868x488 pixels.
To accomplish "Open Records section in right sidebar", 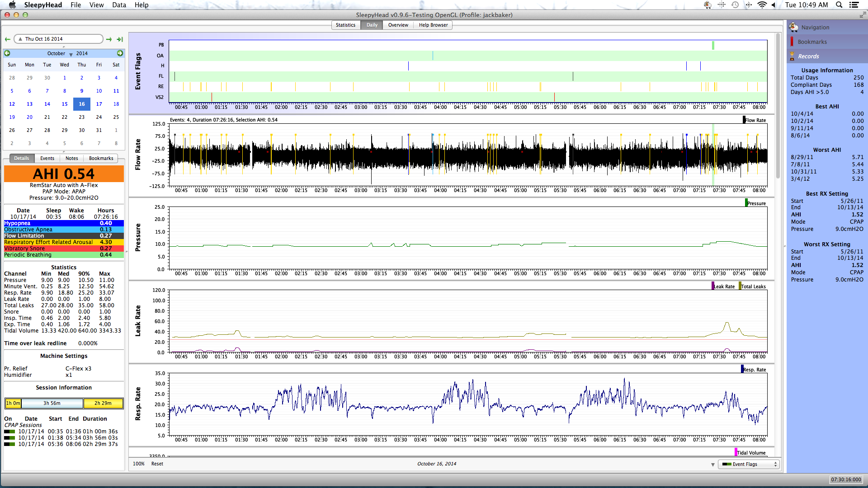I will [827, 56].
